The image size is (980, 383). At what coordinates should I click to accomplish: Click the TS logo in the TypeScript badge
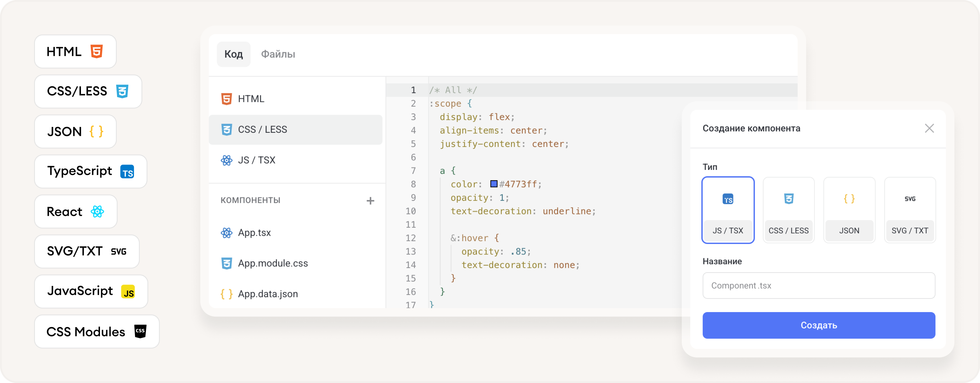[127, 172]
